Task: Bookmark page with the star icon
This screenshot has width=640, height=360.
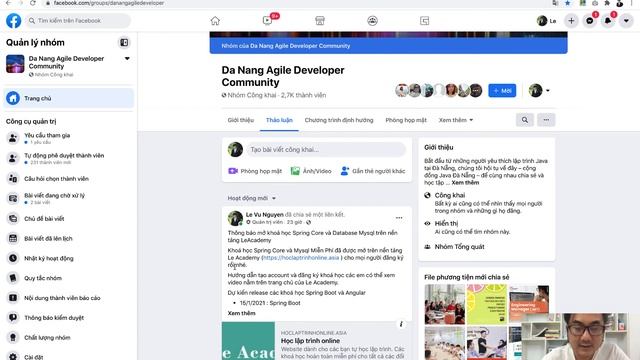Action: tap(567, 3)
